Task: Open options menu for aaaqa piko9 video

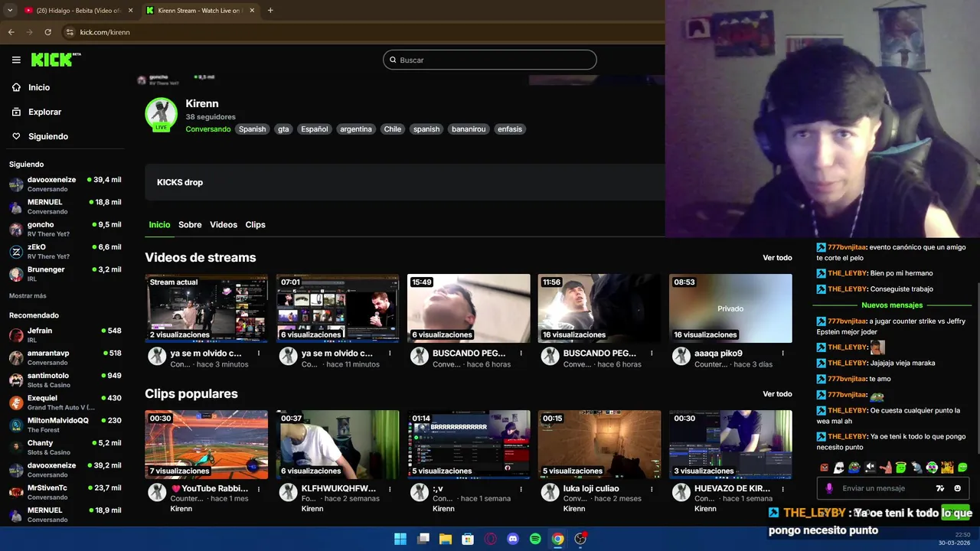Action: click(782, 354)
